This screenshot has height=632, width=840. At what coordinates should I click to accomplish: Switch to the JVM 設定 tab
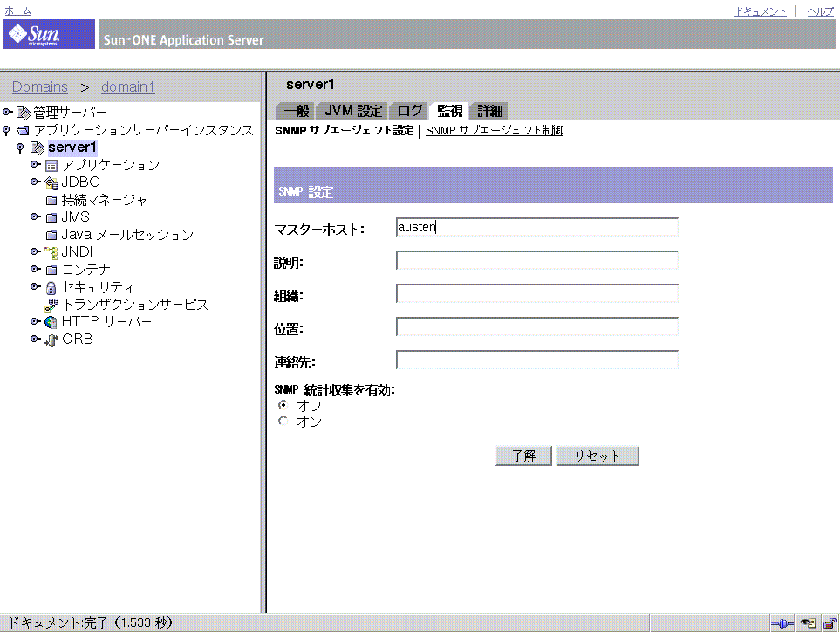(353, 111)
